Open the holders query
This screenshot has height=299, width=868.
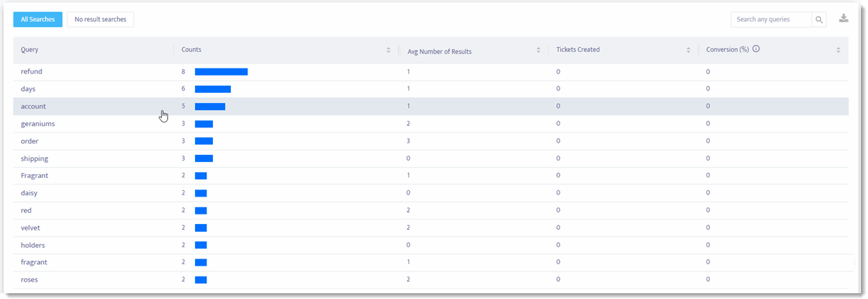click(33, 245)
